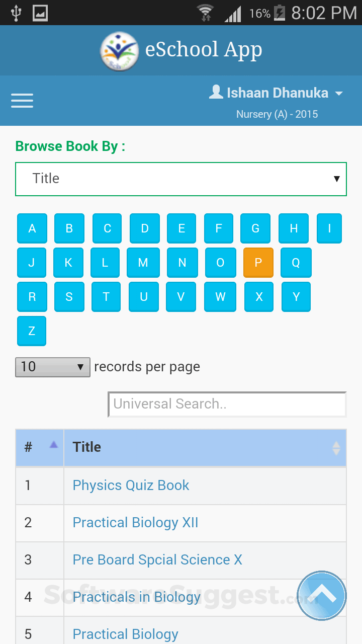362x644 pixels.
Task: Expand Ishaan Dhanuka account dropdown
Action: [339, 94]
